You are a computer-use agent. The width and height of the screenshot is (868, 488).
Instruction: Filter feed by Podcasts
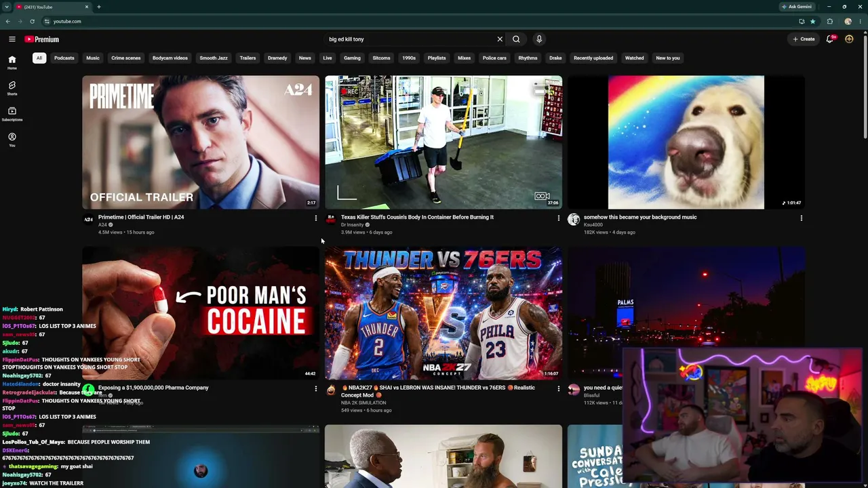pos(64,58)
